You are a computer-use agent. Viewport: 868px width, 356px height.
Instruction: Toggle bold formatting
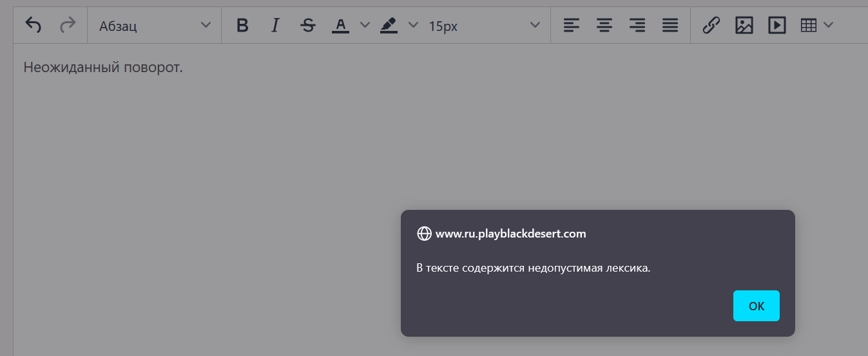242,26
